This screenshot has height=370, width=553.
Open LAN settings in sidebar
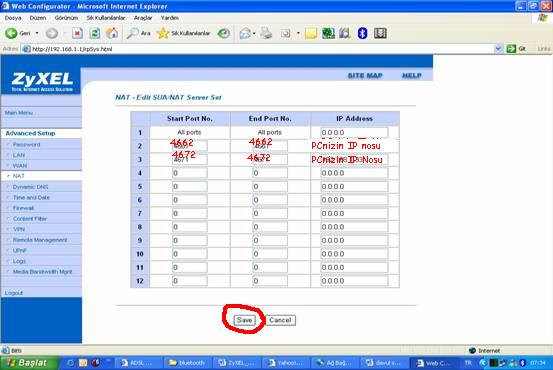(19, 155)
